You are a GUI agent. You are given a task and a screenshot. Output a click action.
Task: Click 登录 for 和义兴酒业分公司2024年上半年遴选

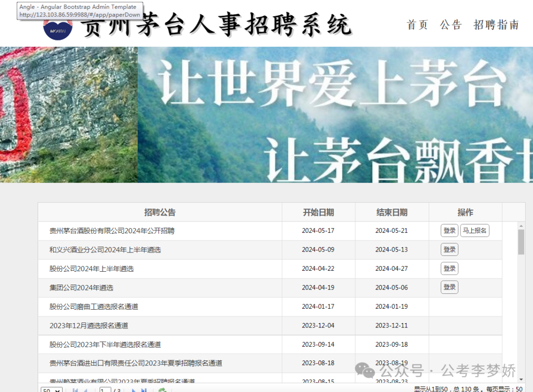pos(450,249)
